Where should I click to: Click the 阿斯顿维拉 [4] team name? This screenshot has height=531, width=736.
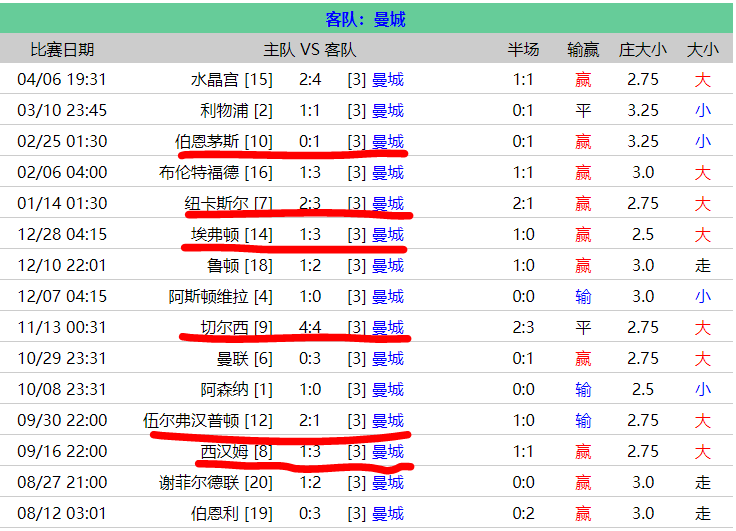point(220,297)
